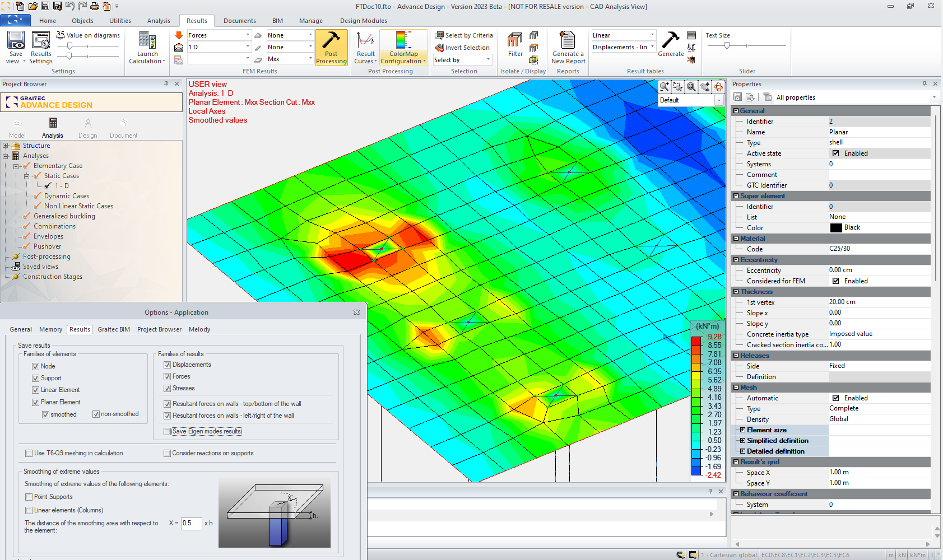Switch to Analysis mode in Project Browser
The width and height of the screenshot is (943, 560).
pos(53,128)
